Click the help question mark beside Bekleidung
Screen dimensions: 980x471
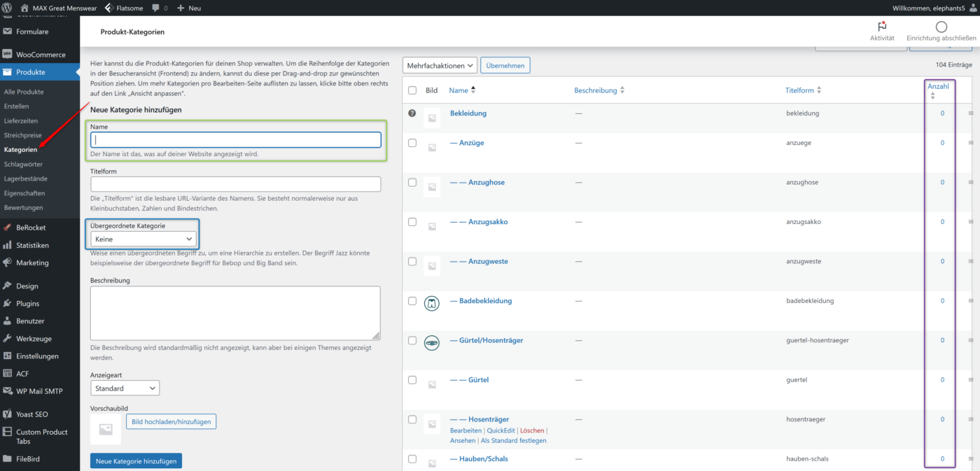pyautogui.click(x=412, y=113)
